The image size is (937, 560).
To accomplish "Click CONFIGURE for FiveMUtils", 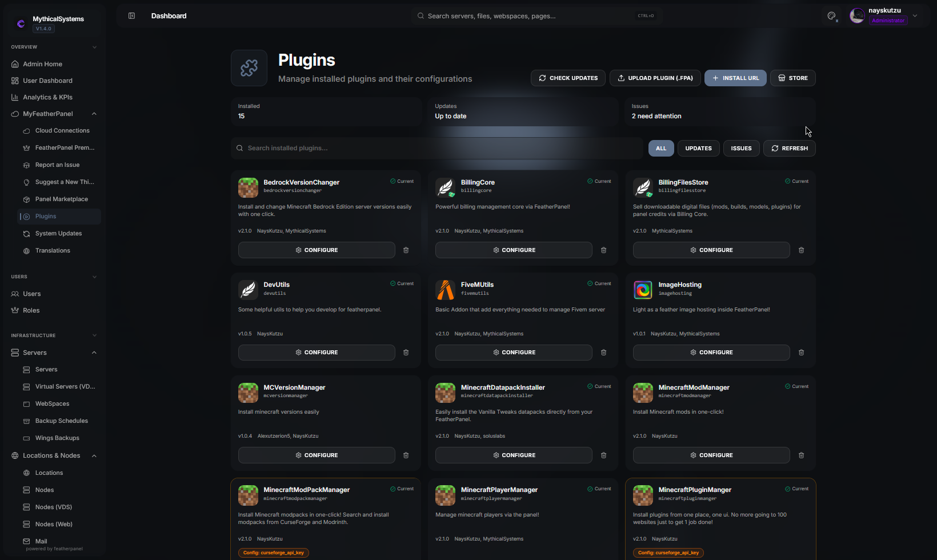I will [x=514, y=353].
